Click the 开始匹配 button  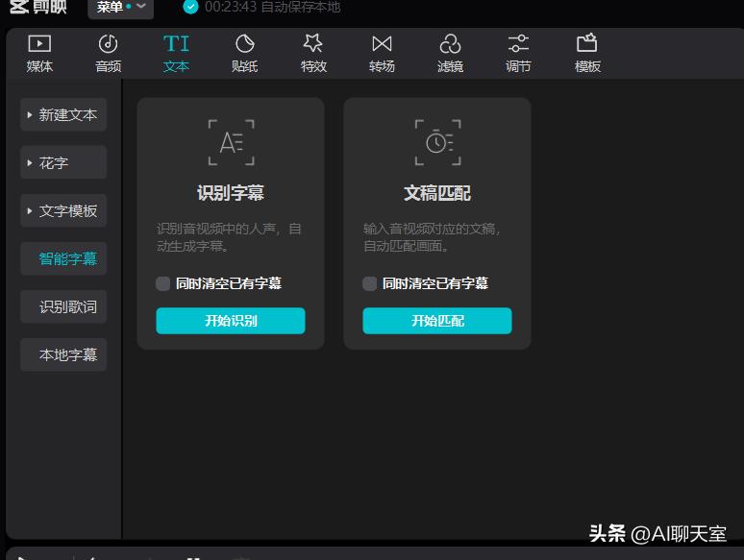(x=437, y=321)
